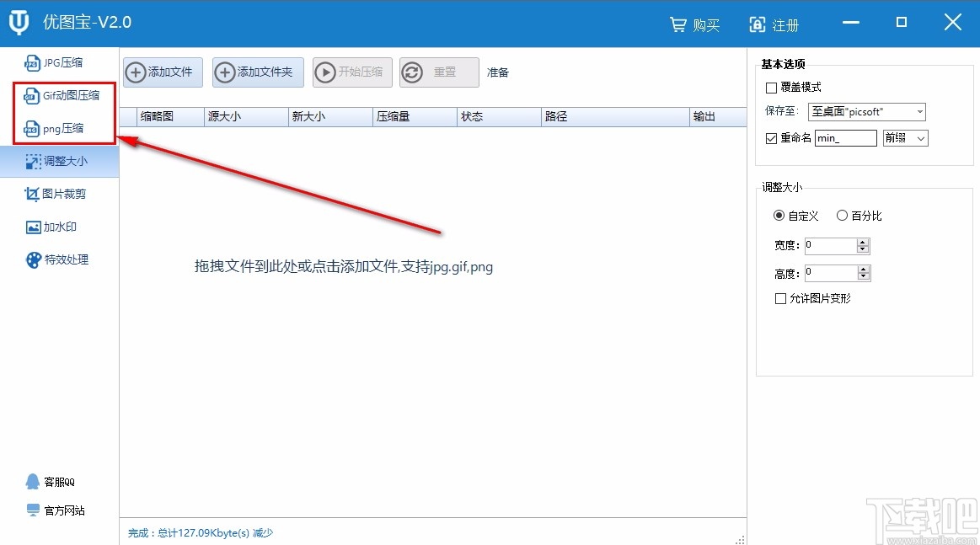Open the 特效处理 effects tool
This screenshot has height=545, width=980.
(x=58, y=259)
